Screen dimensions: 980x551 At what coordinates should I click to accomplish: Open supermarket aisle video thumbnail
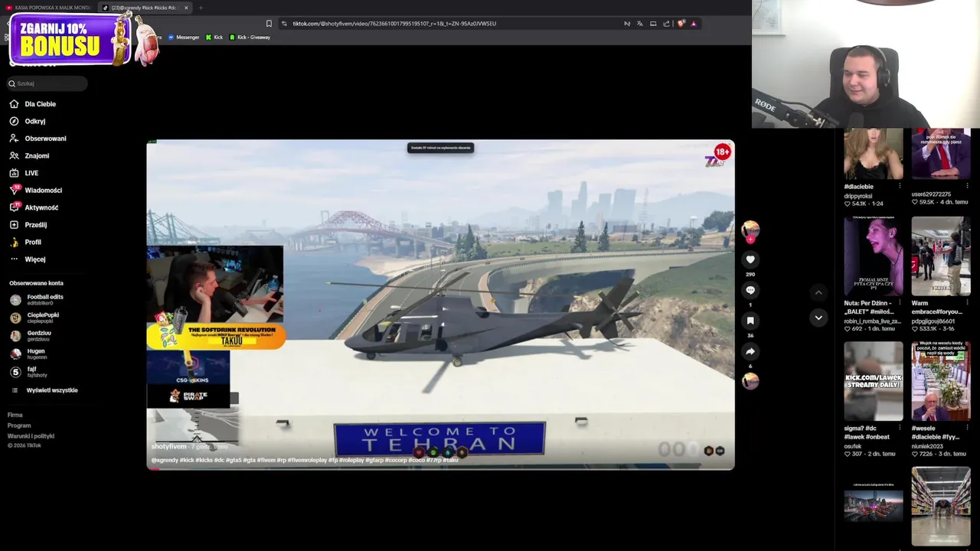coord(941,506)
